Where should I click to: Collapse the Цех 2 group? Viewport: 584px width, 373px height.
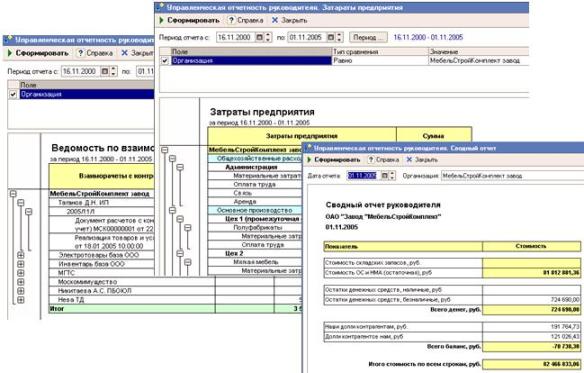pos(180,254)
